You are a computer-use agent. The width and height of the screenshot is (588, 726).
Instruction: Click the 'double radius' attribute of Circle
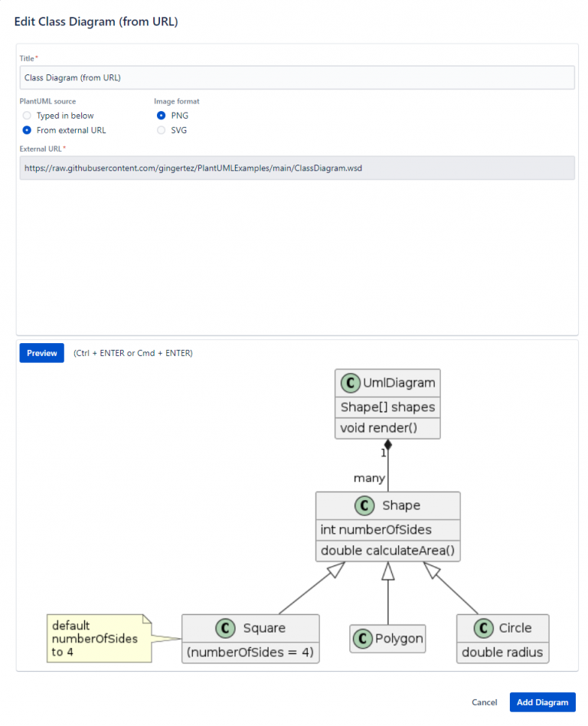(502, 652)
